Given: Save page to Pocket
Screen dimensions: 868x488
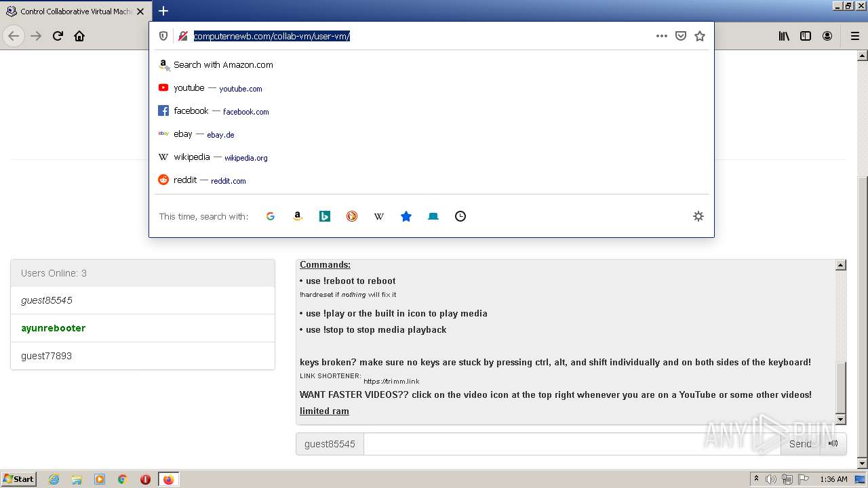Looking at the screenshot, I should 681,36.
